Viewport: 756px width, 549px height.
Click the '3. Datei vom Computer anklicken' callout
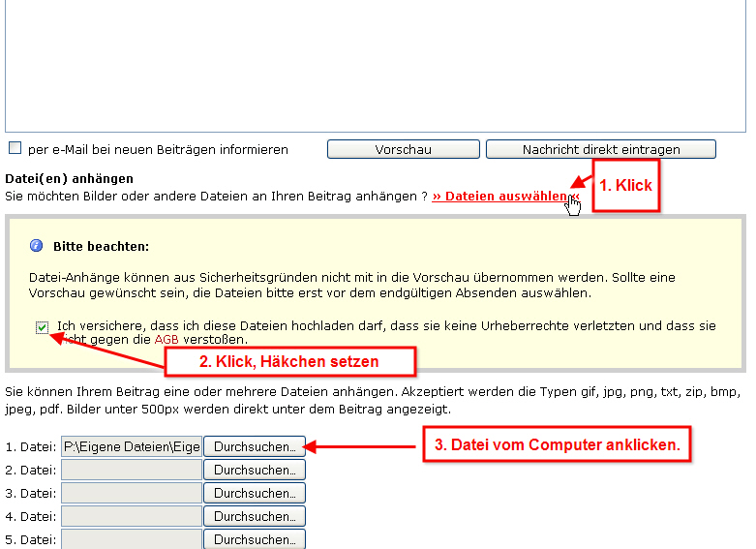point(556,445)
